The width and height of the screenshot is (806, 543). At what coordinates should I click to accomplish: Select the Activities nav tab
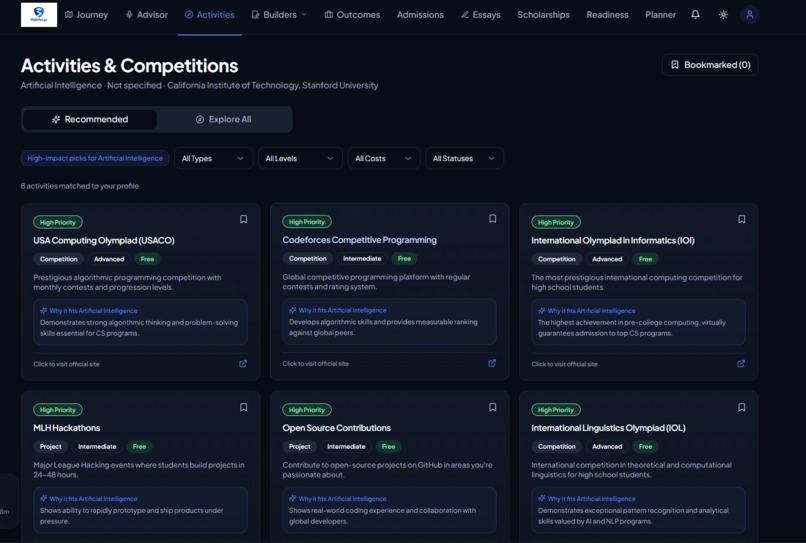click(x=210, y=15)
